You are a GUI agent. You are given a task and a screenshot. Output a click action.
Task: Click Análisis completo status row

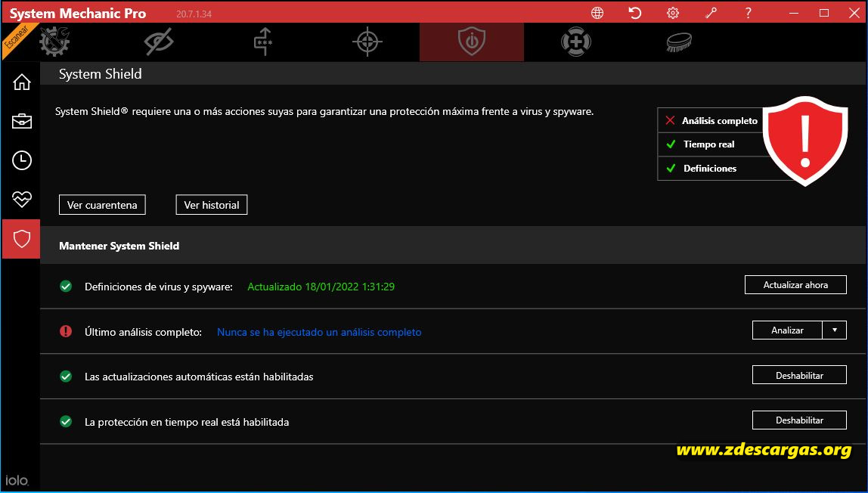coord(711,120)
